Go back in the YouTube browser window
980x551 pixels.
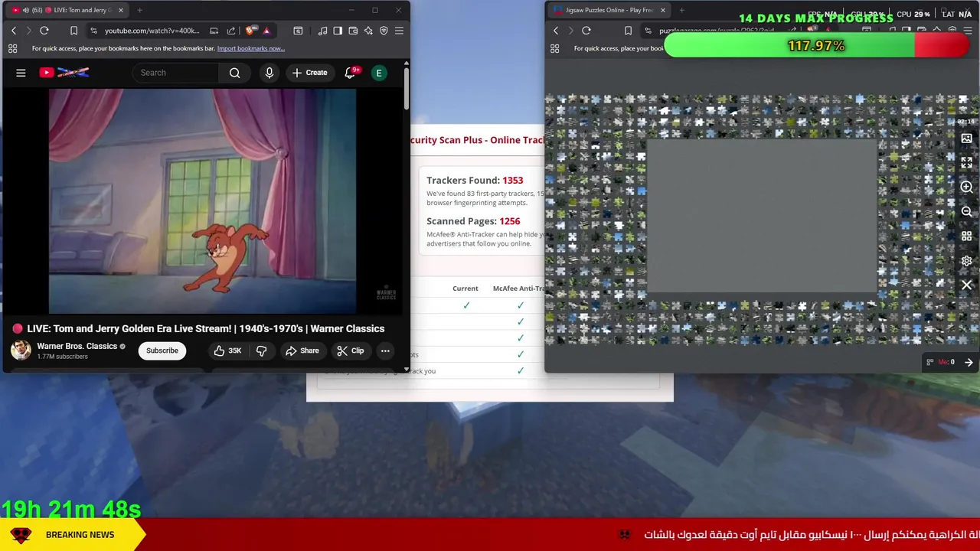[x=13, y=31]
